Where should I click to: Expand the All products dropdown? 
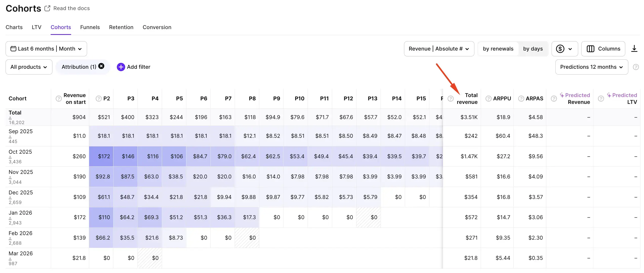coord(29,67)
